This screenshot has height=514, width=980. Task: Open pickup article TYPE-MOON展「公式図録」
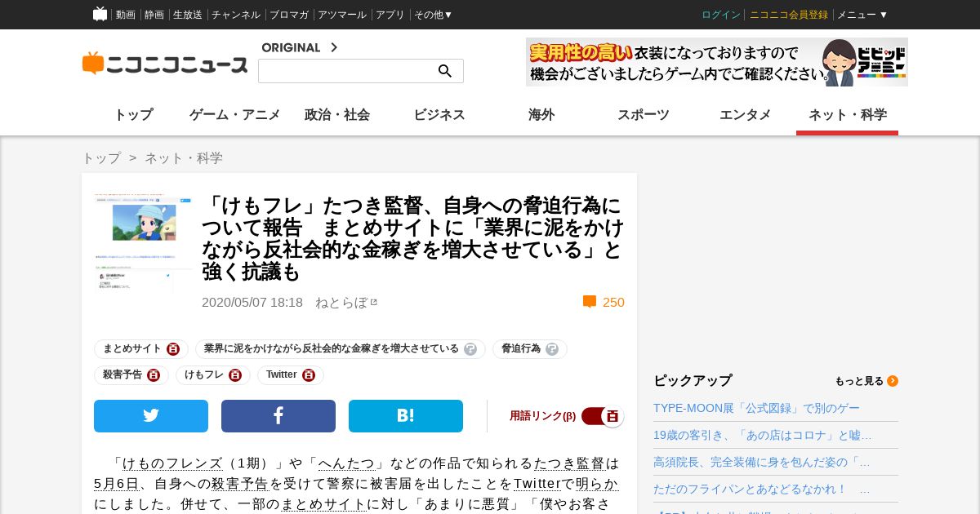point(756,408)
